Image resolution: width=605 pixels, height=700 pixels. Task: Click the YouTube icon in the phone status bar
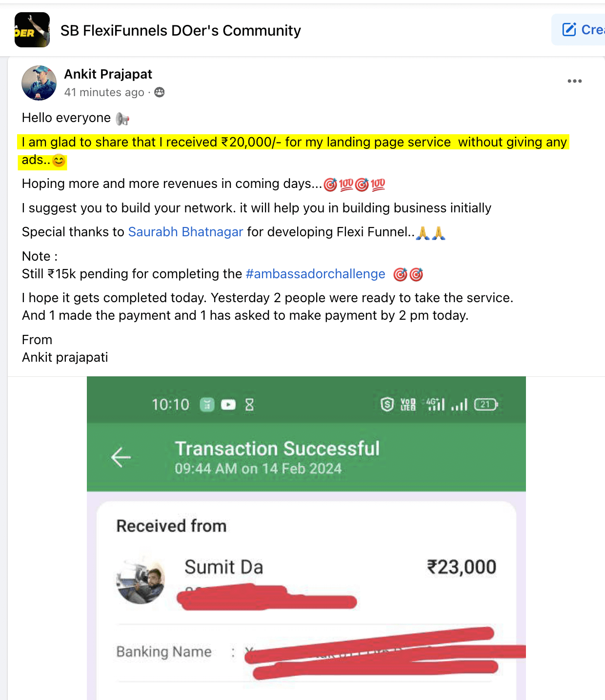pyautogui.click(x=228, y=405)
